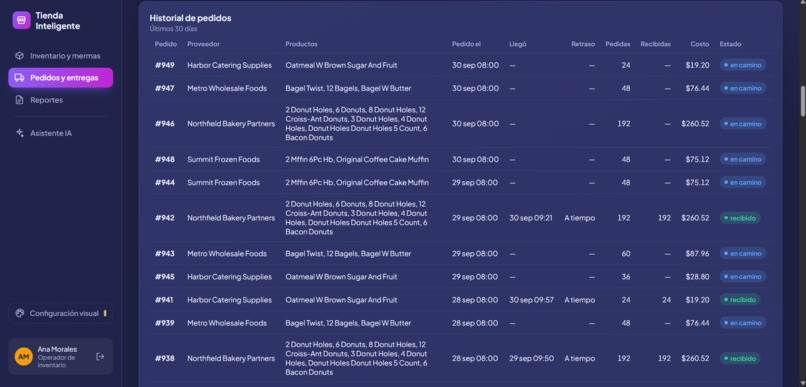Click the Productos column header
The width and height of the screenshot is (806, 387).
301,44
